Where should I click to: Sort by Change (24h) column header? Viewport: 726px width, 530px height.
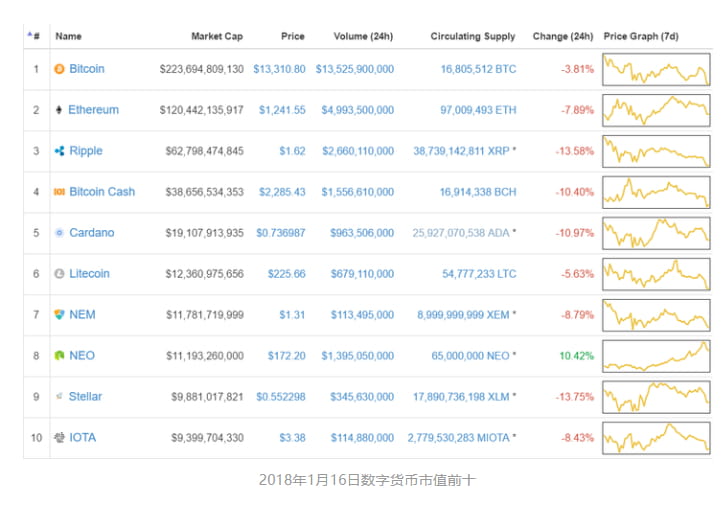563,36
